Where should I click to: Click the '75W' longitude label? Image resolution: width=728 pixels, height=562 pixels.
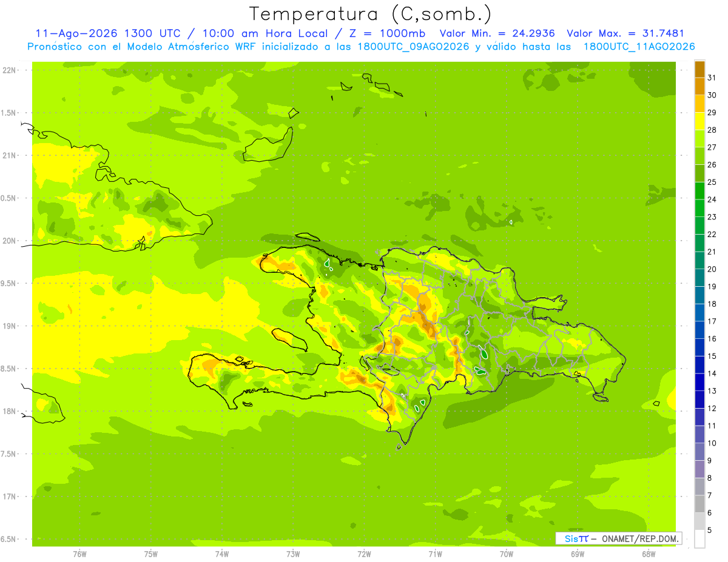coord(151,554)
